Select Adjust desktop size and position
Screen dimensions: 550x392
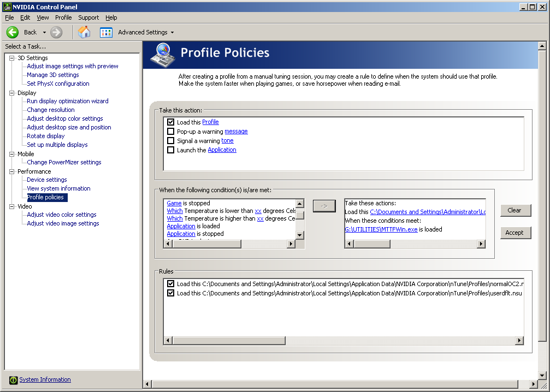(x=69, y=127)
